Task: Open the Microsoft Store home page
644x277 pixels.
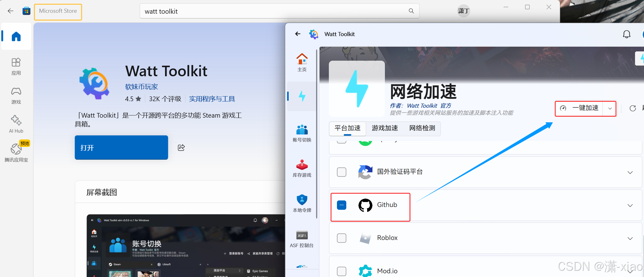Action: pos(16,36)
